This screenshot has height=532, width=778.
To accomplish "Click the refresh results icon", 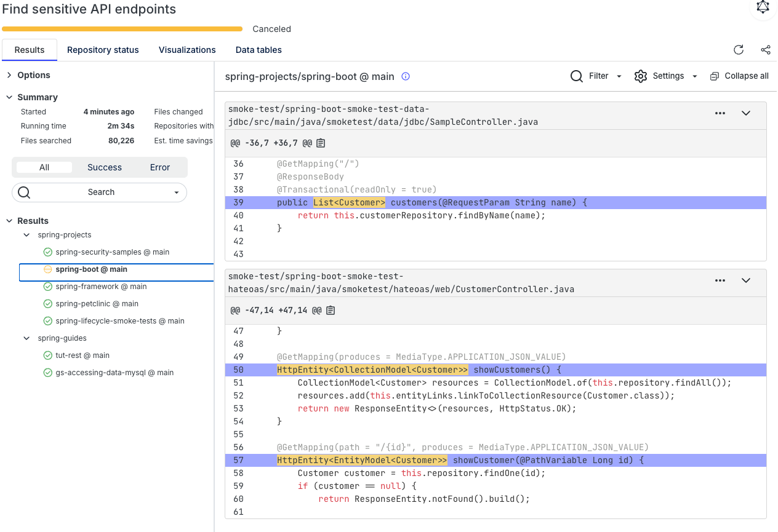I will [739, 50].
